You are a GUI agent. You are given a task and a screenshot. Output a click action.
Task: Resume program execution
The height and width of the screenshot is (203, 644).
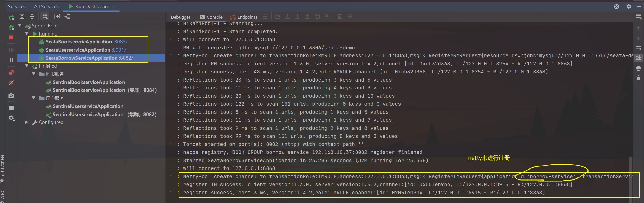pos(11,50)
